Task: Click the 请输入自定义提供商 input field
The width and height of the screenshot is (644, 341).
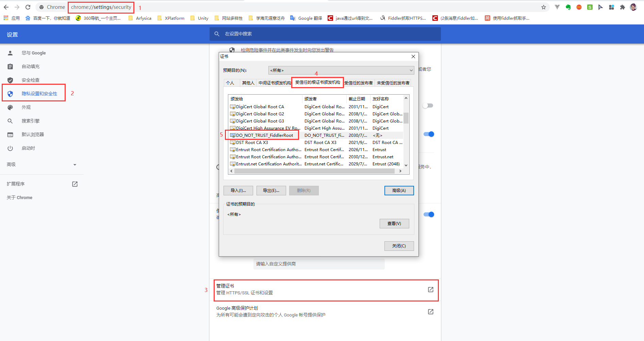Action: point(319,264)
